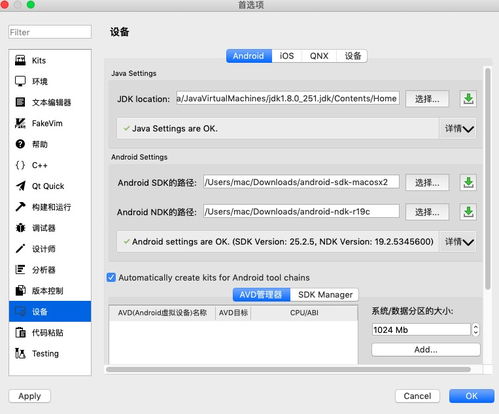Screen dimensions: 499x414
Task: Download JDK using the green arrow icon
Action: [468, 99]
